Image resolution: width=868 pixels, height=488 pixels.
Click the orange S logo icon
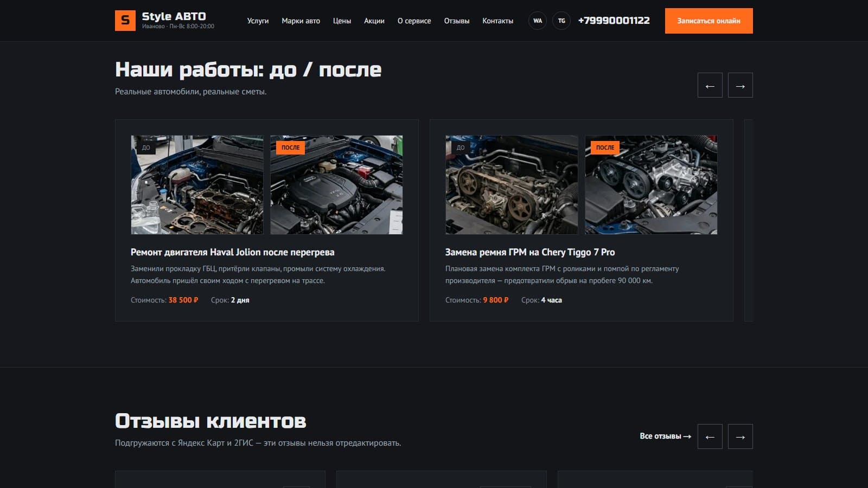point(125,21)
